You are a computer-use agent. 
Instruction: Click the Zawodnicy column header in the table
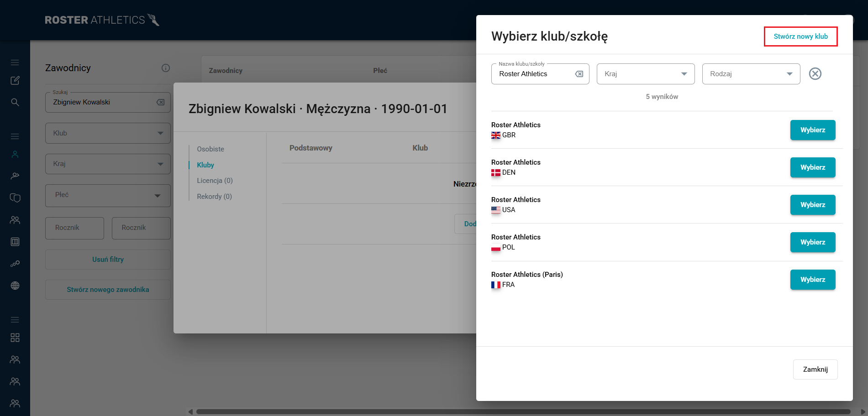coord(226,71)
